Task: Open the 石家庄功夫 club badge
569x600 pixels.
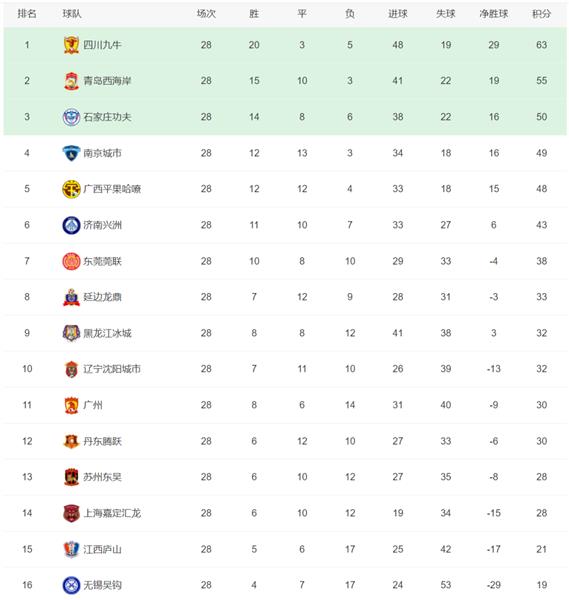Action: (71, 117)
